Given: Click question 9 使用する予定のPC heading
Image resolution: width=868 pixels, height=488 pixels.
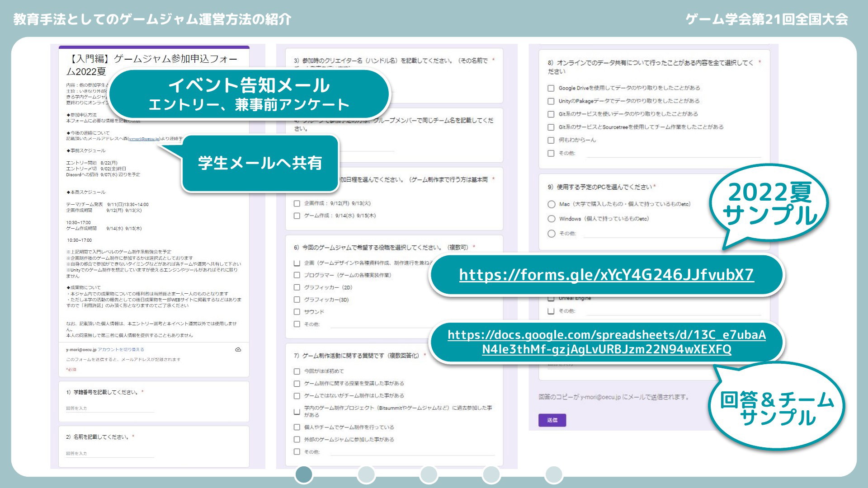Looking at the screenshot, I should tap(600, 187).
